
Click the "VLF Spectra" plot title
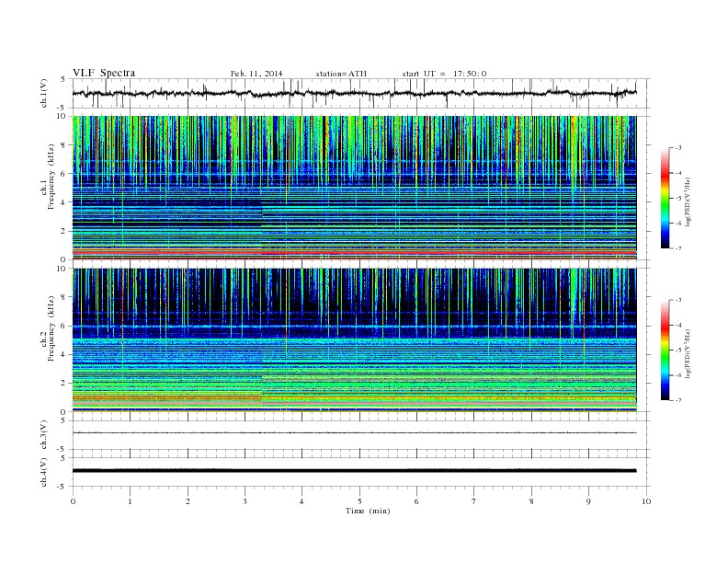point(104,73)
